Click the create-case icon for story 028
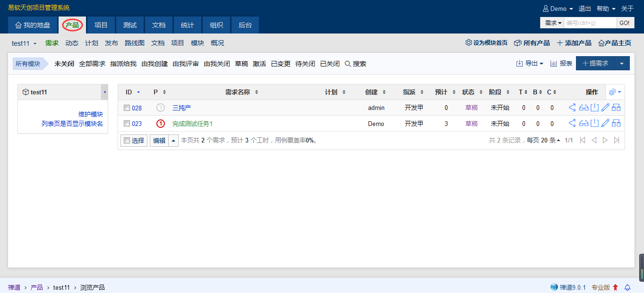Screen dimensions: 644x293 click(x=616, y=108)
